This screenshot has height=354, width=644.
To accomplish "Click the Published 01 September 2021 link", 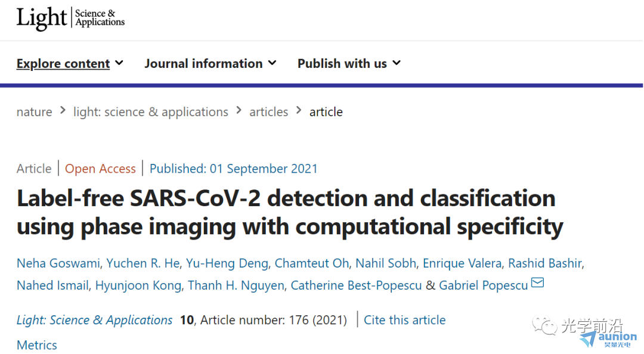I will (233, 169).
